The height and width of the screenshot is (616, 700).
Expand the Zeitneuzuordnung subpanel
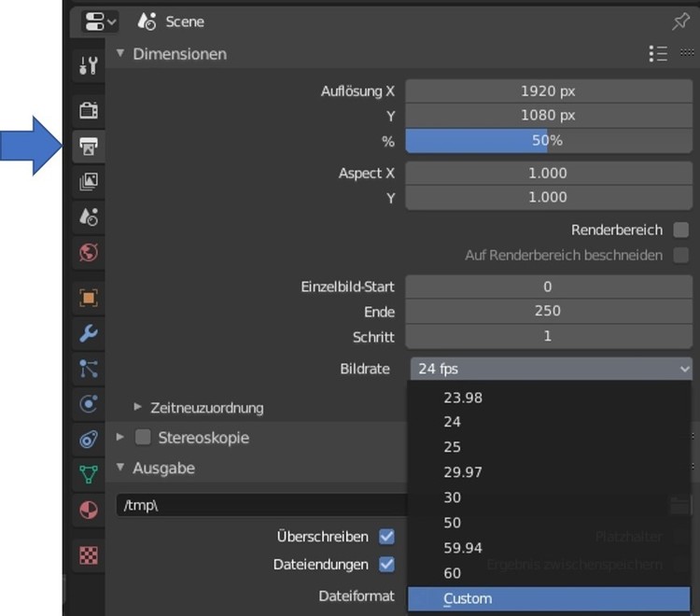click(137, 407)
